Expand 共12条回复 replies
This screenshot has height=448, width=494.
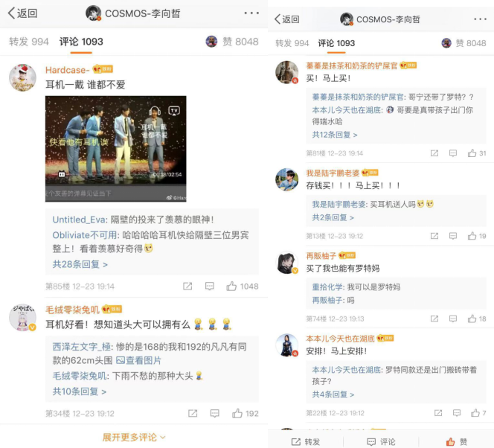click(x=335, y=135)
